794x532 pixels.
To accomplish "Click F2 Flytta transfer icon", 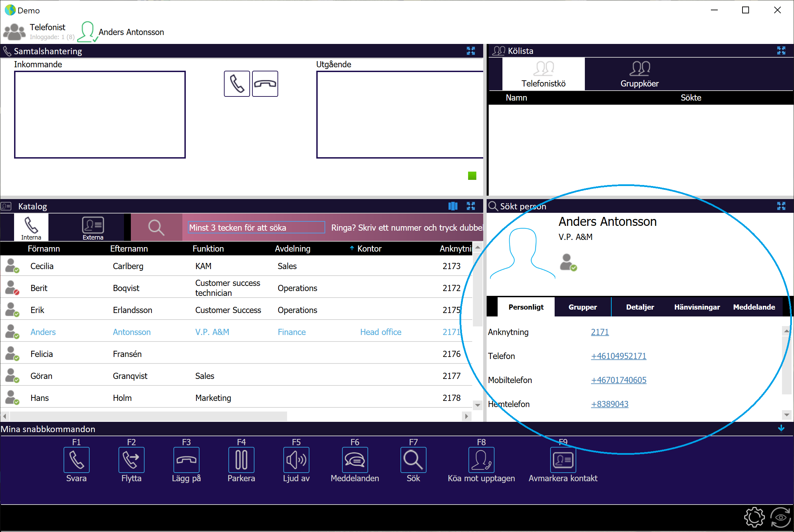I will (131, 460).
